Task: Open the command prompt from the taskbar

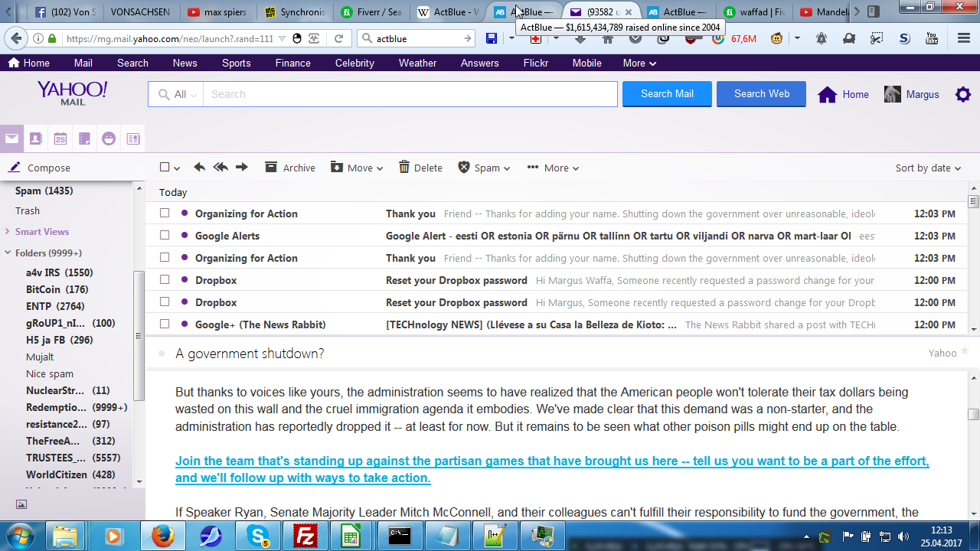Action: pos(399,536)
